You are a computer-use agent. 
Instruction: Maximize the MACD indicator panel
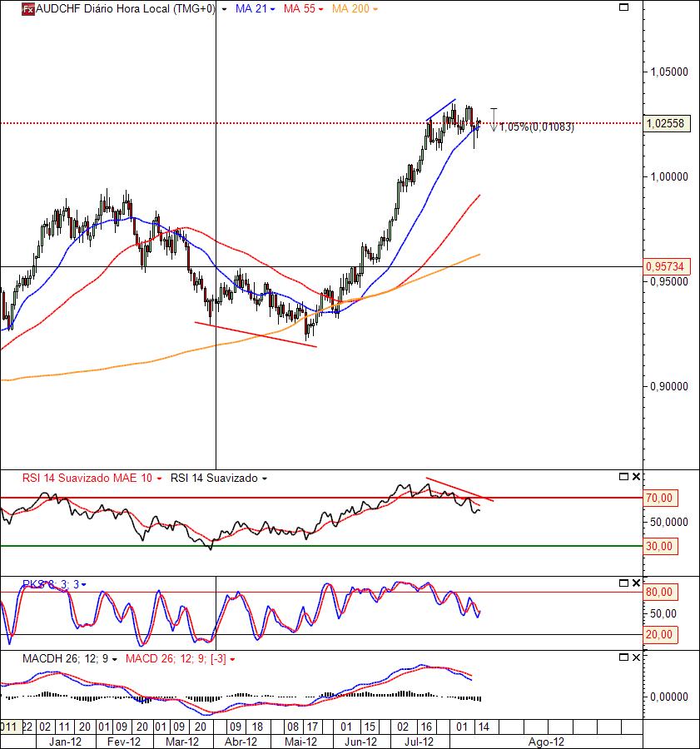pyautogui.click(x=623, y=657)
